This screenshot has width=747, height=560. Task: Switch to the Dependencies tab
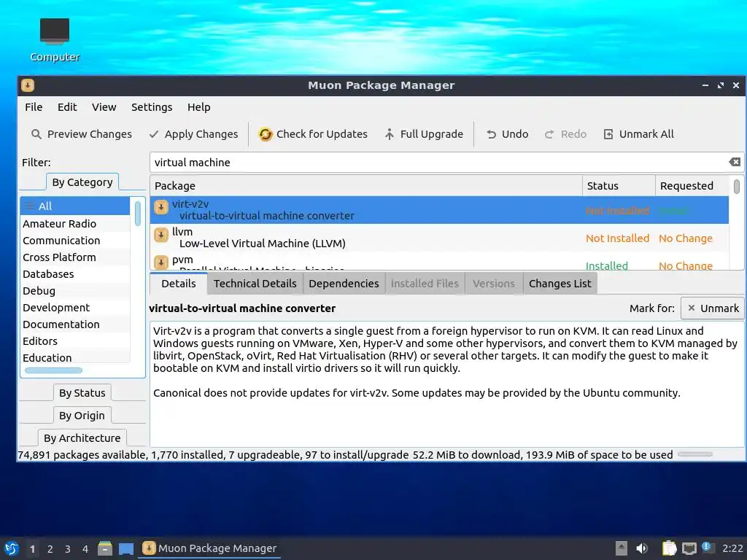coord(344,284)
